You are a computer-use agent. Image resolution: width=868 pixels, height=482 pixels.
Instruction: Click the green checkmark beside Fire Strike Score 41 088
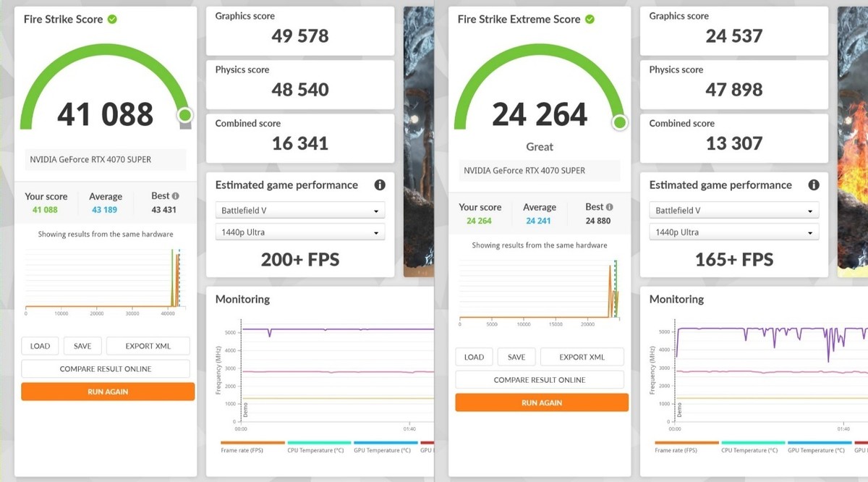(112, 19)
